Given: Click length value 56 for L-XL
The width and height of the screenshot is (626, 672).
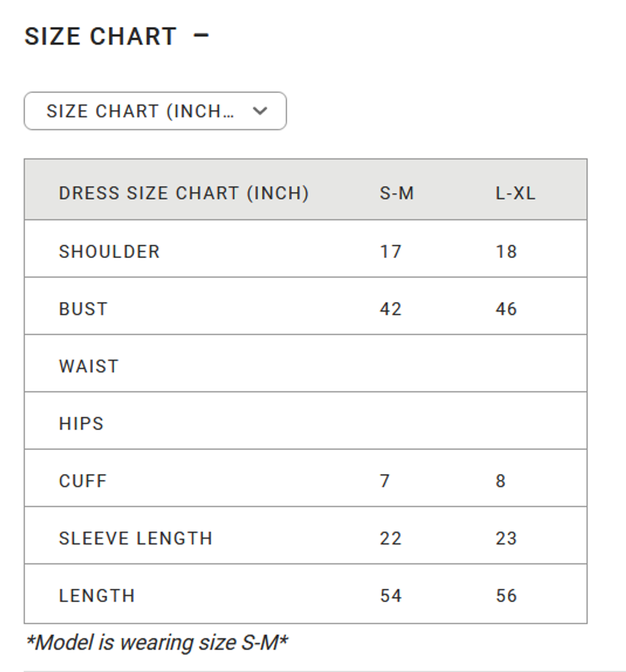Looking at the screenshot, I should [506, 596].
